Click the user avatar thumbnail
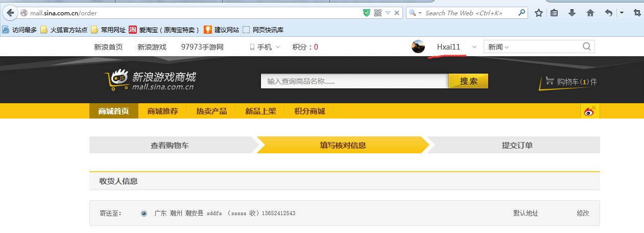 tap(418, 46)
